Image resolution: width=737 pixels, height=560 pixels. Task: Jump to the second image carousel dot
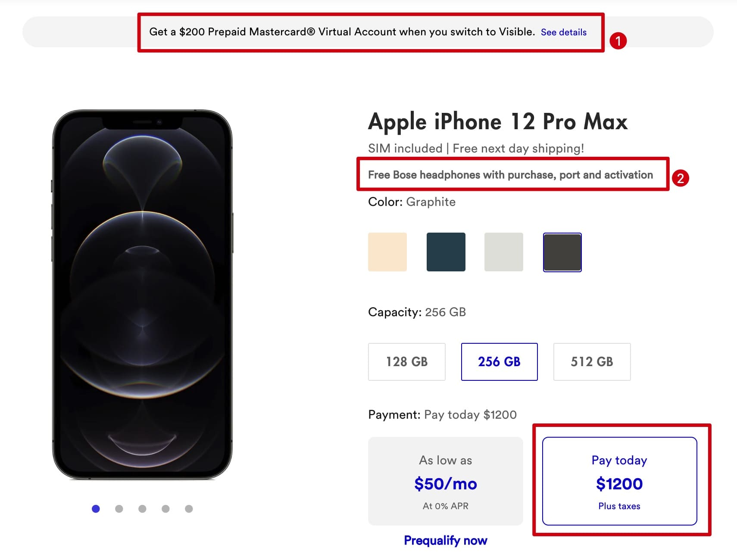pyautogui.click(x=119, y=508)
